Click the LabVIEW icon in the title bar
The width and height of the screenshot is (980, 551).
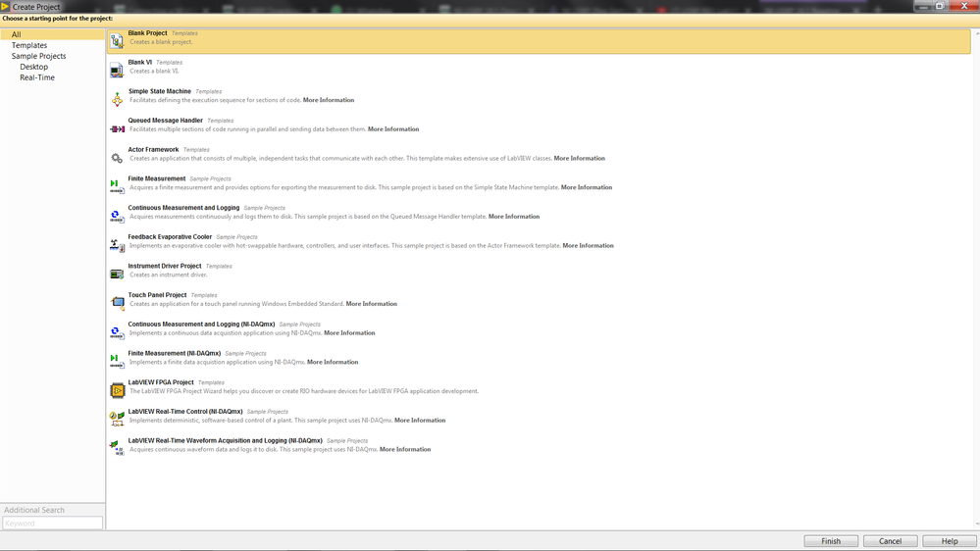(5, 6)
